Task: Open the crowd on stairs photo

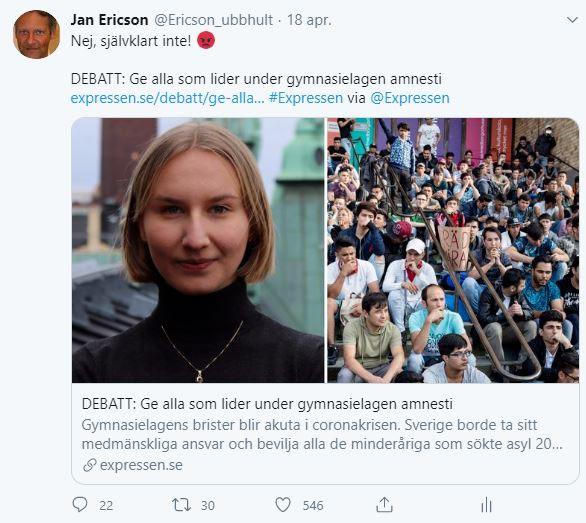Action: 453,250
